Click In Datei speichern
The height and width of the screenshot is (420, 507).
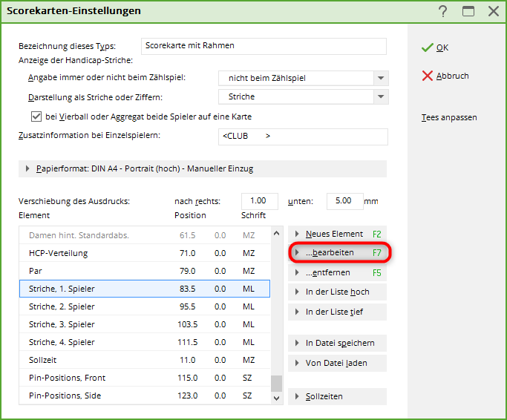tap(338, 343)
